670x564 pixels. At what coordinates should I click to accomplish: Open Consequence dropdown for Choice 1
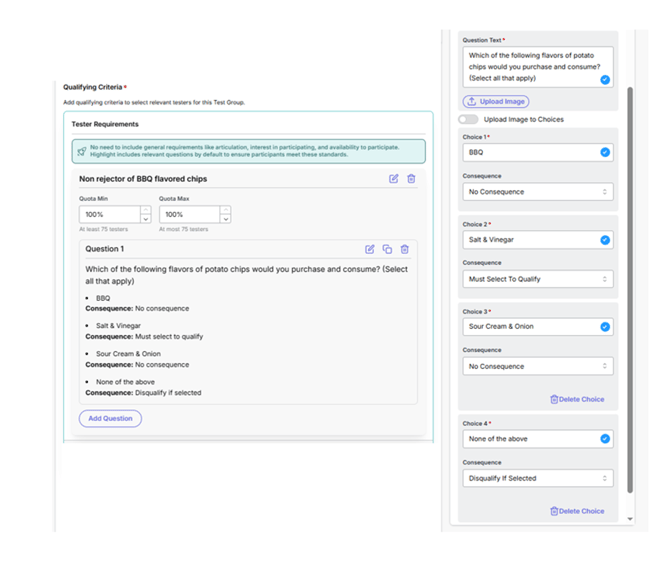pyautogui.click(x=537, y=192)
